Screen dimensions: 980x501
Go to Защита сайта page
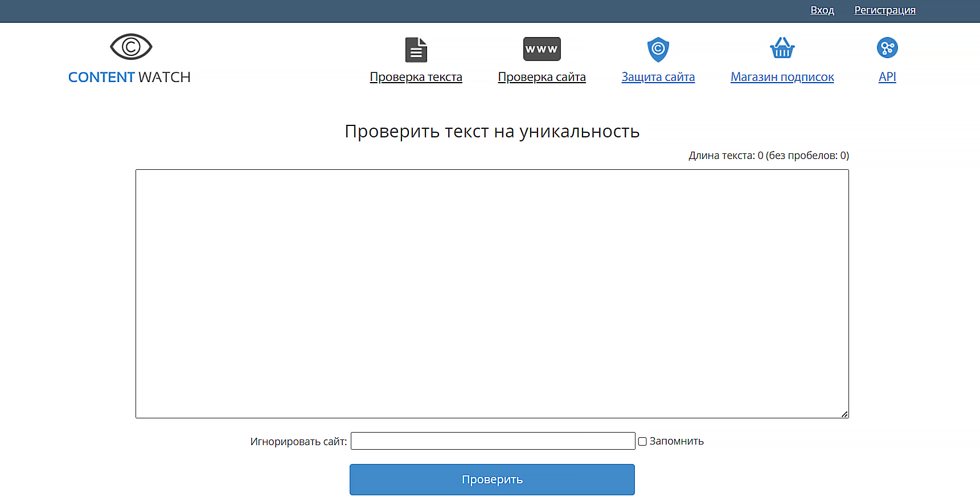point(658,77)
